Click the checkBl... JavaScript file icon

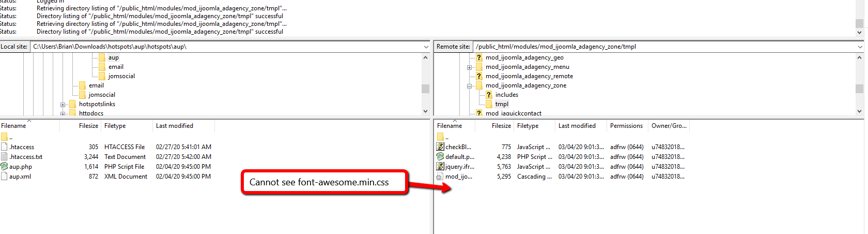[440, 147]
